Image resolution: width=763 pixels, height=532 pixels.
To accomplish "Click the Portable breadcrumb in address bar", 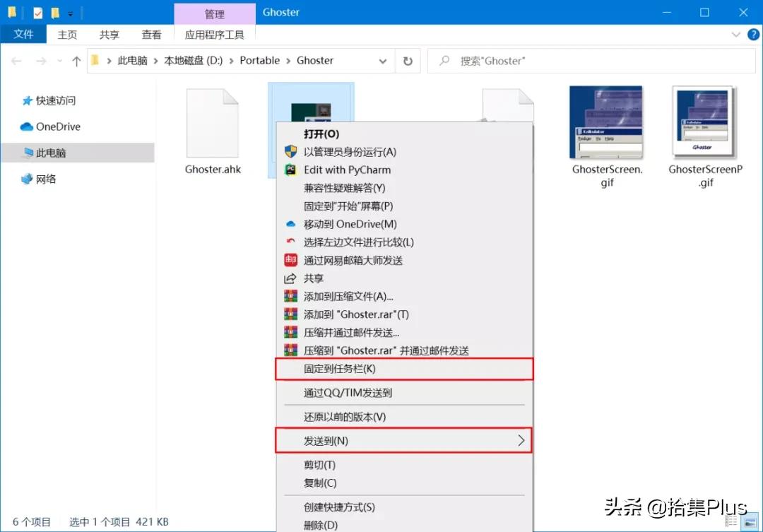I will pyautogui.click(x=259, y=61).
